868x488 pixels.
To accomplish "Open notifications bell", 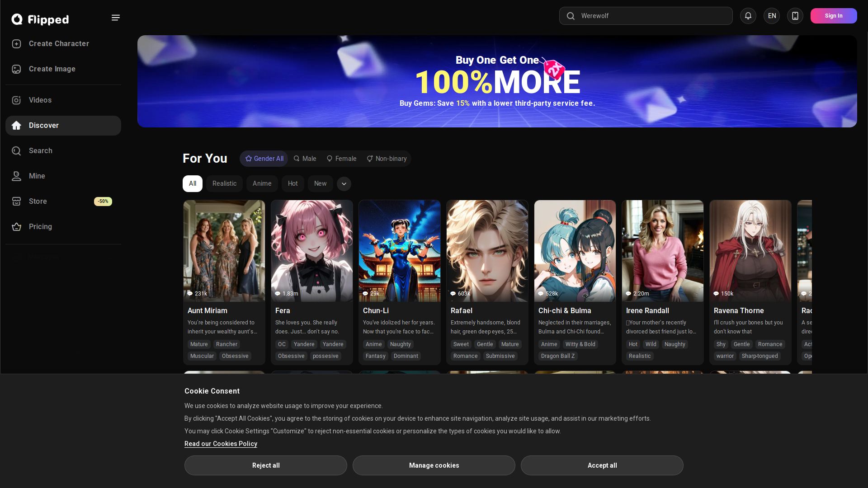I will [x=748, y=16].
